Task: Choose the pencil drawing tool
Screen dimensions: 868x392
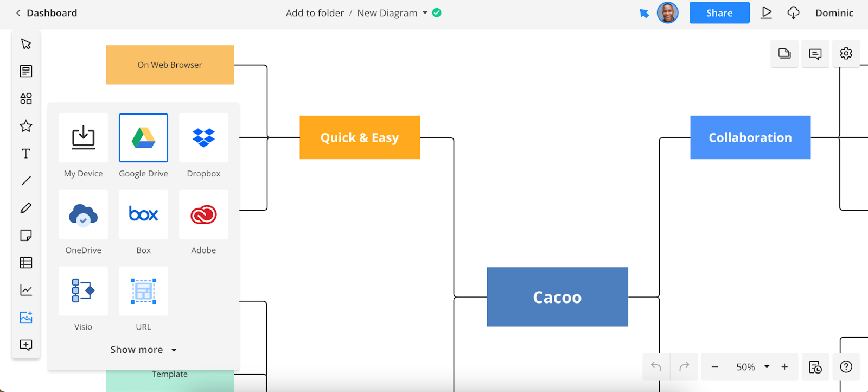Action: pyautogui.click(x=26, y=208)
